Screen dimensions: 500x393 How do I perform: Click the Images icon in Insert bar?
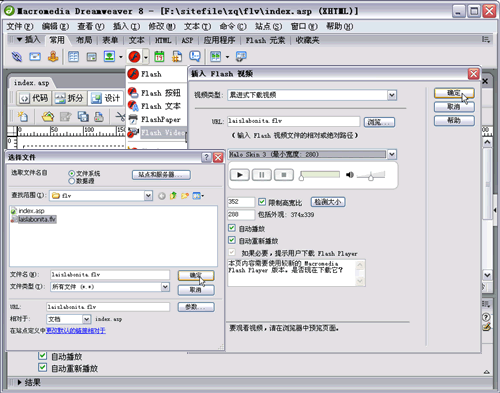coord(109,57)
